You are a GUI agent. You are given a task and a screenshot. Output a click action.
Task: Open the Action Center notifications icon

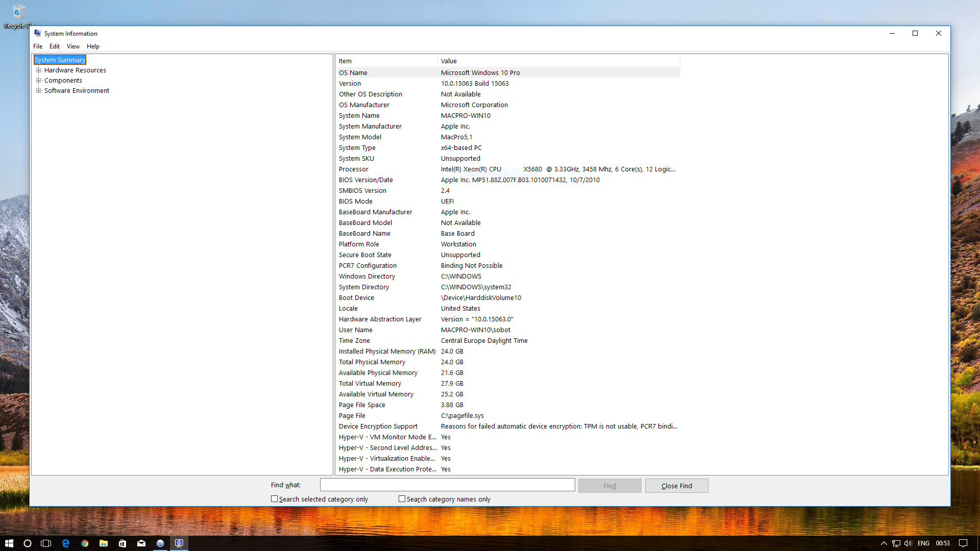click(963, 543)
